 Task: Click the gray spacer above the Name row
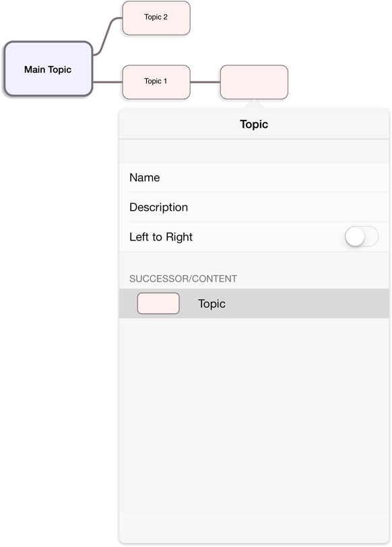pos(254,151)
